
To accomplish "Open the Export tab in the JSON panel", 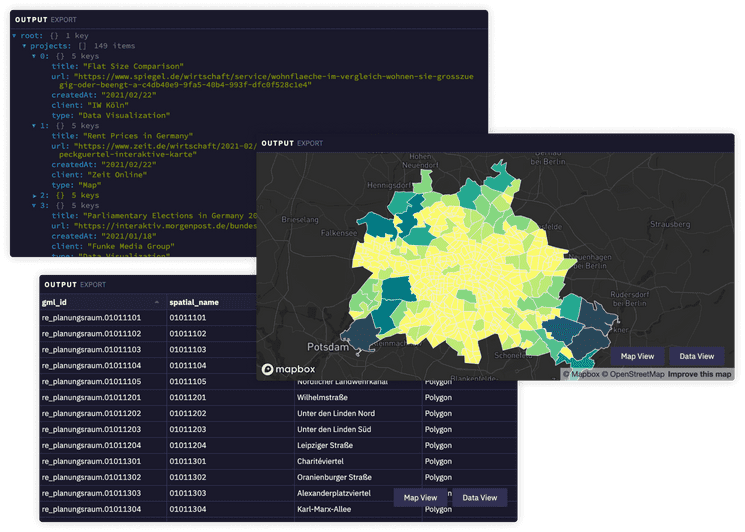I will (x=64, y=19).
